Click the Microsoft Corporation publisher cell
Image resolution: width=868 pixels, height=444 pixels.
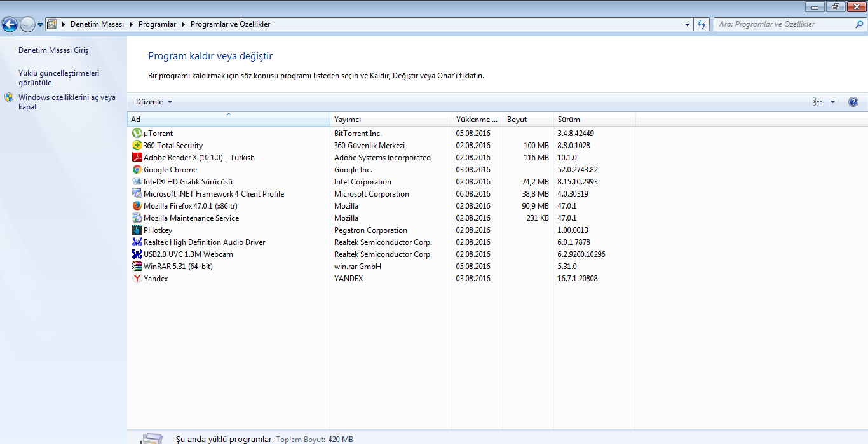(x=372, y=194)
